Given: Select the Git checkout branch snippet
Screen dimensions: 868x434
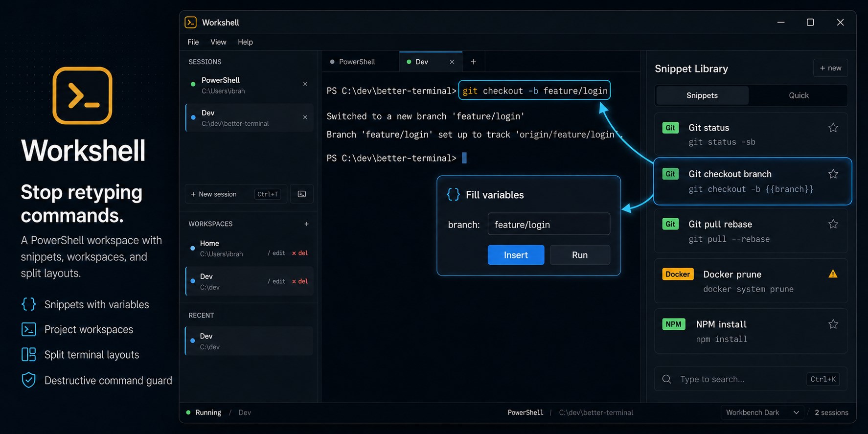Looking at the screenshot, I should tap(753, 181).
